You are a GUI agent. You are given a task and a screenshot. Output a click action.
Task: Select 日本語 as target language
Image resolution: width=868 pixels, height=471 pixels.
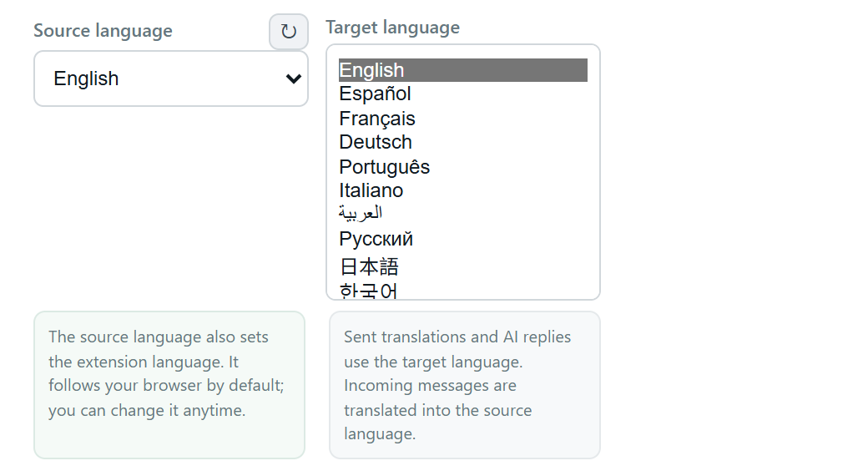(462, 266)
